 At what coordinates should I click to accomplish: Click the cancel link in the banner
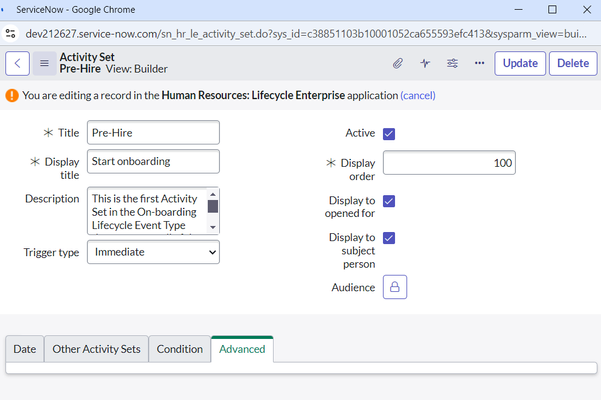click(418, 95)
